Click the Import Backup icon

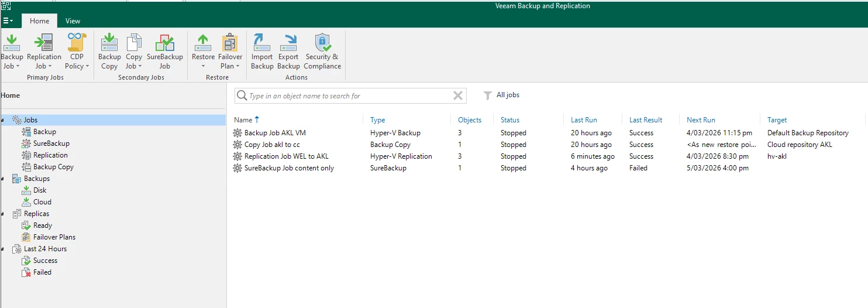tap(261, 43)
